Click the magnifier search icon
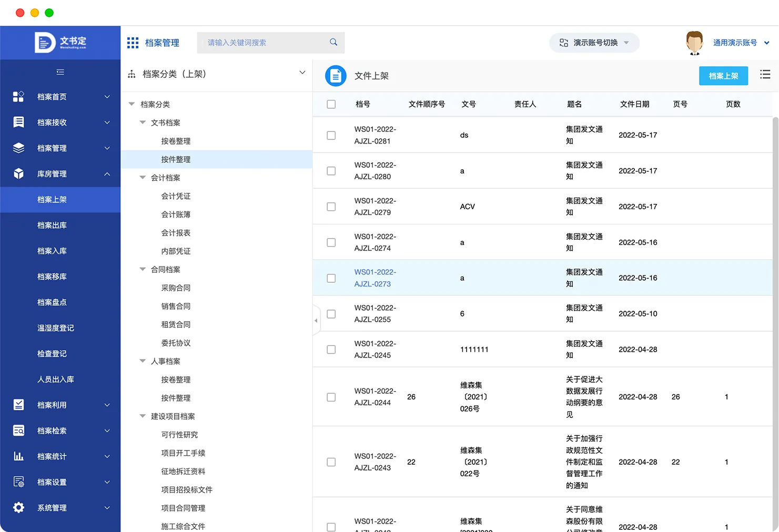779x532 pixels. tap(333, 42)
